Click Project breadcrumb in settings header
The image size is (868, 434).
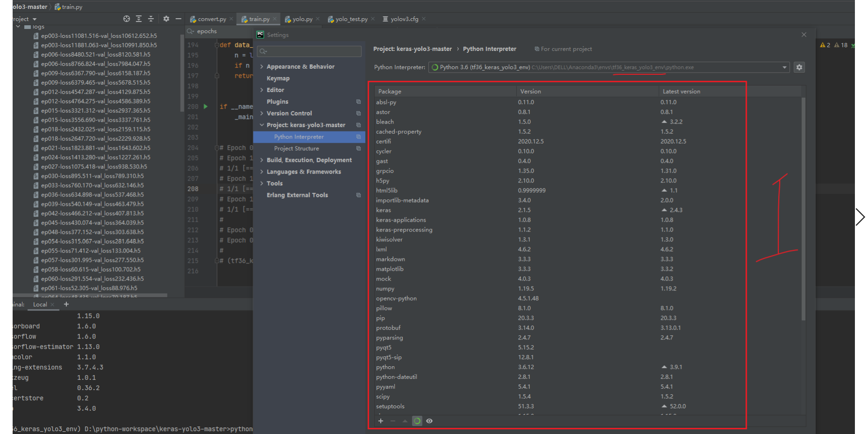[412, 49]
